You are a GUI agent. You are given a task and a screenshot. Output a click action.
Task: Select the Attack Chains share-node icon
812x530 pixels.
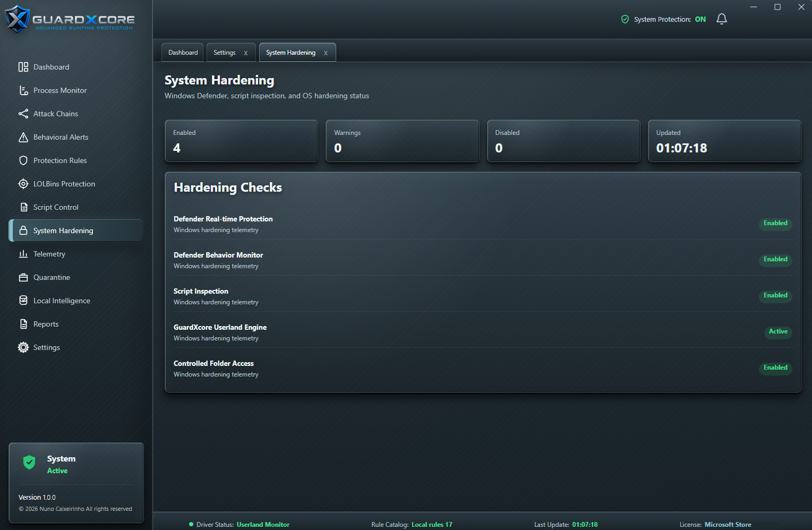coord(23,114)
